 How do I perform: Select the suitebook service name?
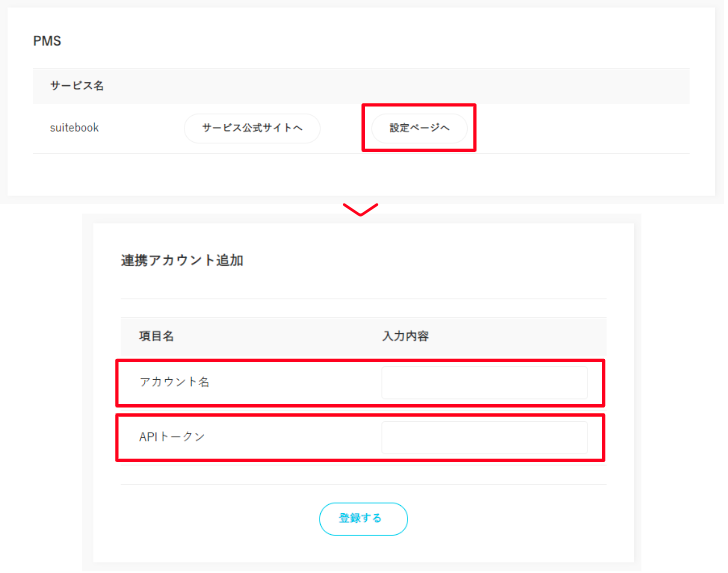click(75, 128)
